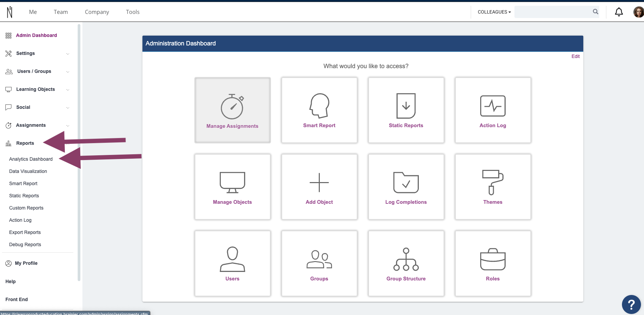The height and width of the screenshot is (315, 644).
Task: Click the Learning Objects monitor sidebar icon
Action: click(x=8, y=90)
